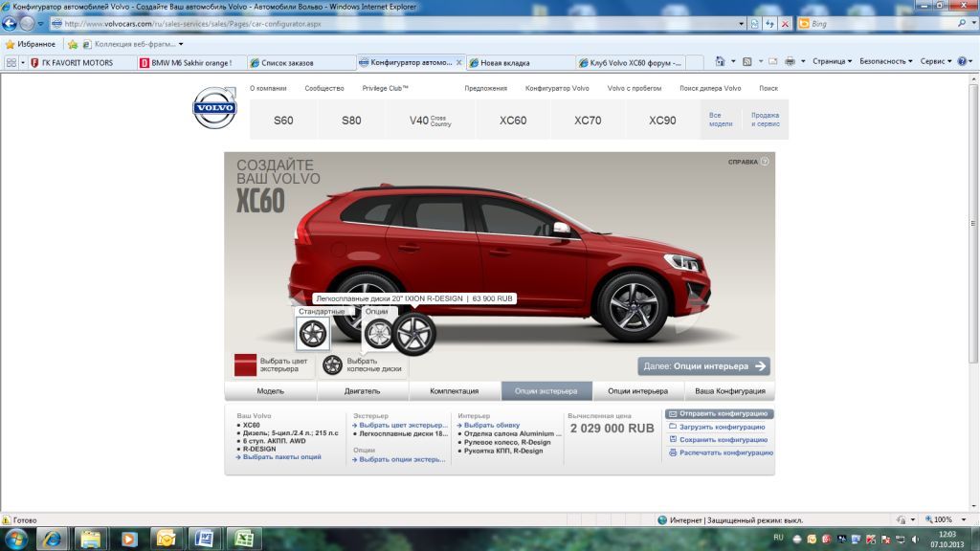This screenshot has width=980, height=551.
Task: Add page to favorites bar star icon
Action: click(73, 44)
